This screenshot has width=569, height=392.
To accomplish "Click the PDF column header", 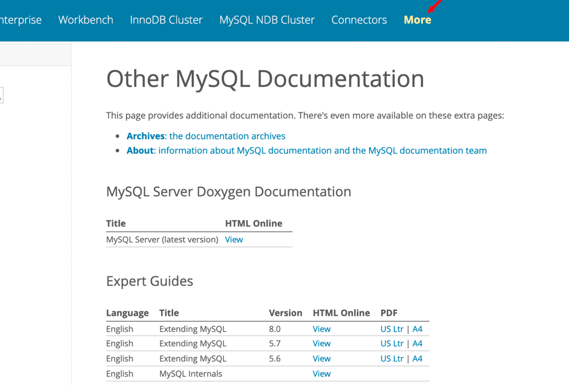I will click(389, 313).
